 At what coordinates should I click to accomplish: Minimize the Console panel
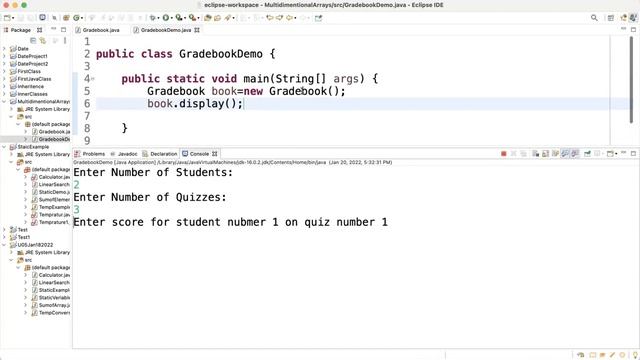click(x=624, y=153)
